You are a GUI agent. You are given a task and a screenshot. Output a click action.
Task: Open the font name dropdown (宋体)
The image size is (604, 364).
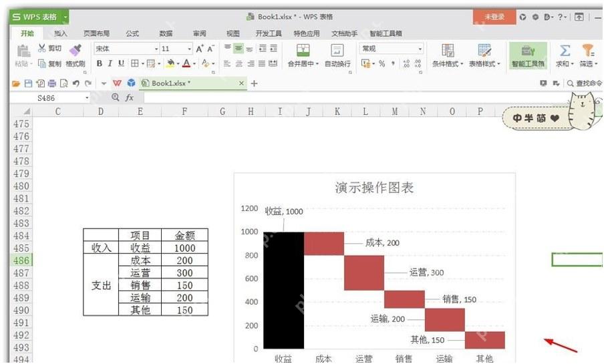156,49
